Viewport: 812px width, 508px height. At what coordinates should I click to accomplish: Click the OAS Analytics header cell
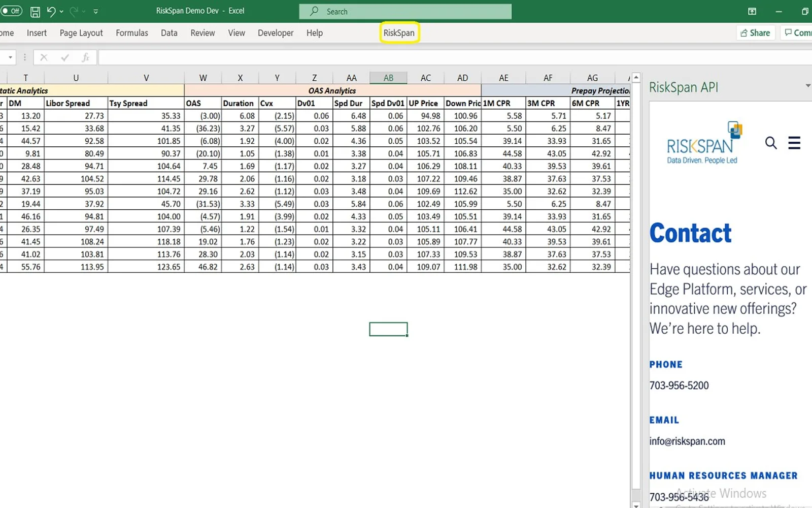(x=332, y=90)
